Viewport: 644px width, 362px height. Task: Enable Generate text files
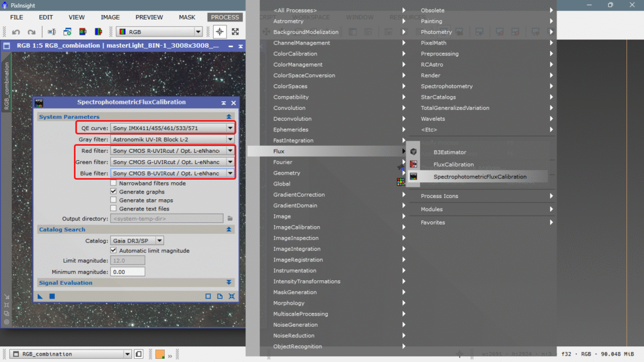coord(113,209)
